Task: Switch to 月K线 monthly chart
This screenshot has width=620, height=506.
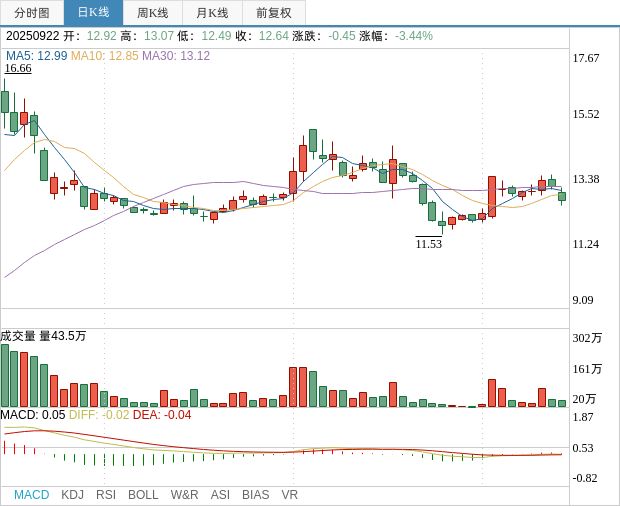Action: [212, 13]
